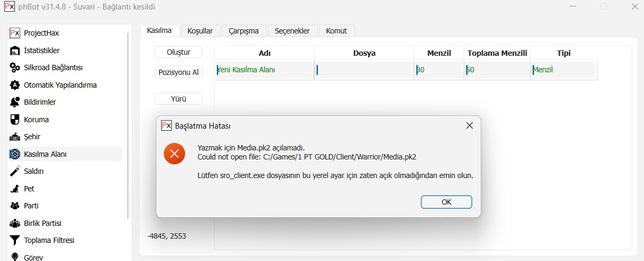Select the ProjectHax sidebar item
The height and width of the screenshot is (261, 644).
click(66, 33)
